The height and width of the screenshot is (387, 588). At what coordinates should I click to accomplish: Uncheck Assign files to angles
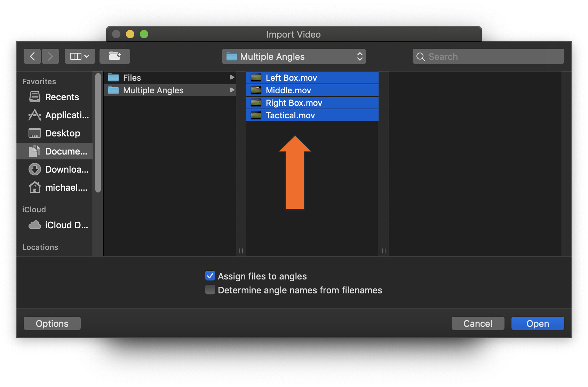pyautogui.click(x=210, y=276)
